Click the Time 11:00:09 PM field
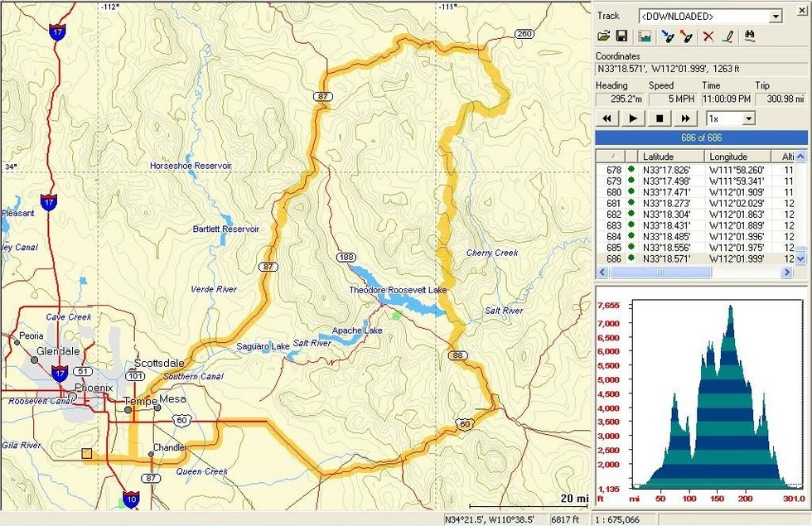This screenshot has width=812, height=526. coord(727,99)
